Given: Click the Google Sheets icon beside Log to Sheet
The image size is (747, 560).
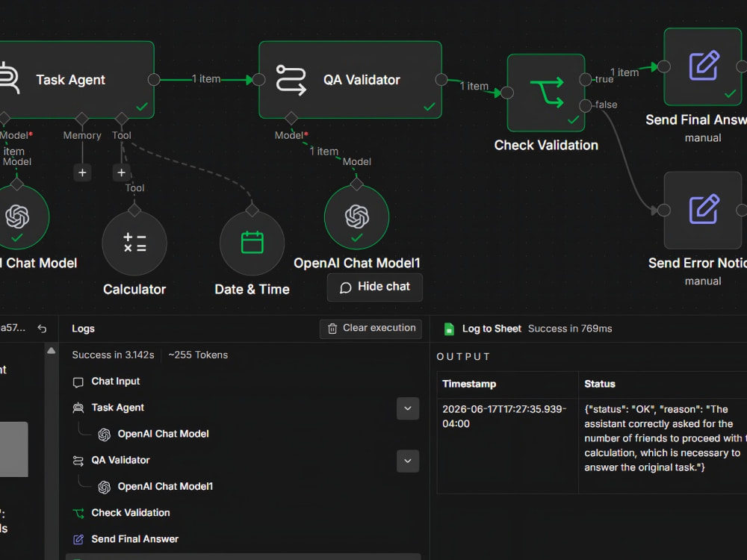Looking at the screenshot, I should point(449,329).
